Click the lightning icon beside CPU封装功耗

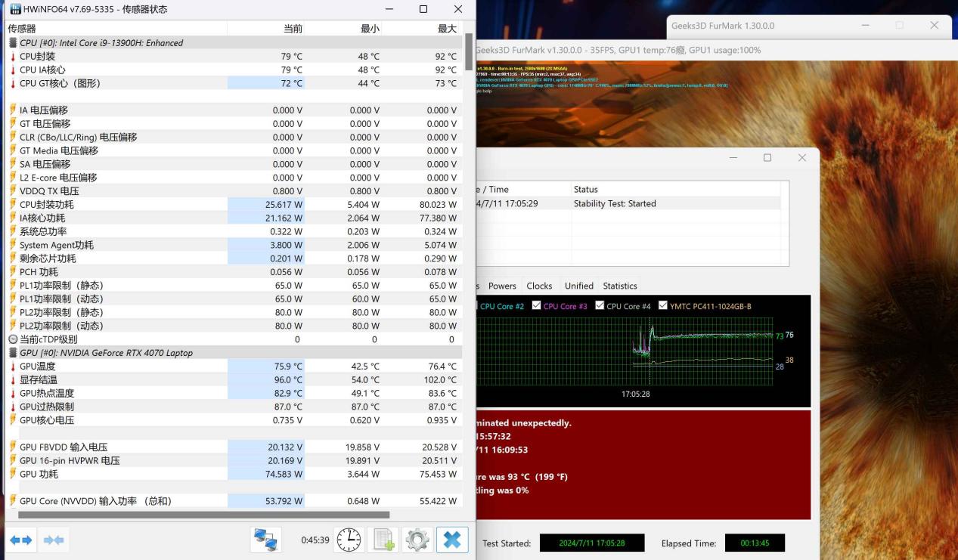[x=13, y=205]
